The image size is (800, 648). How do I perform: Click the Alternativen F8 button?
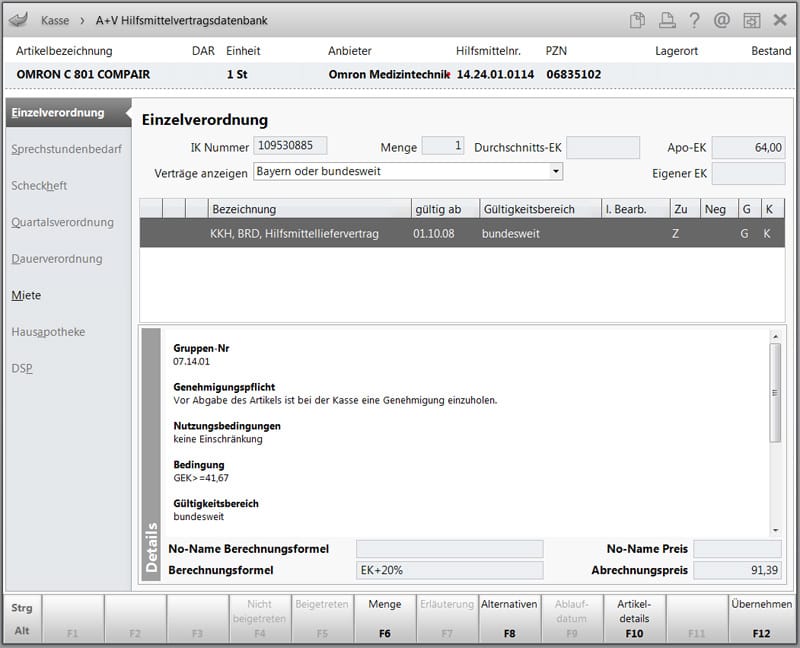pos(509,617)
